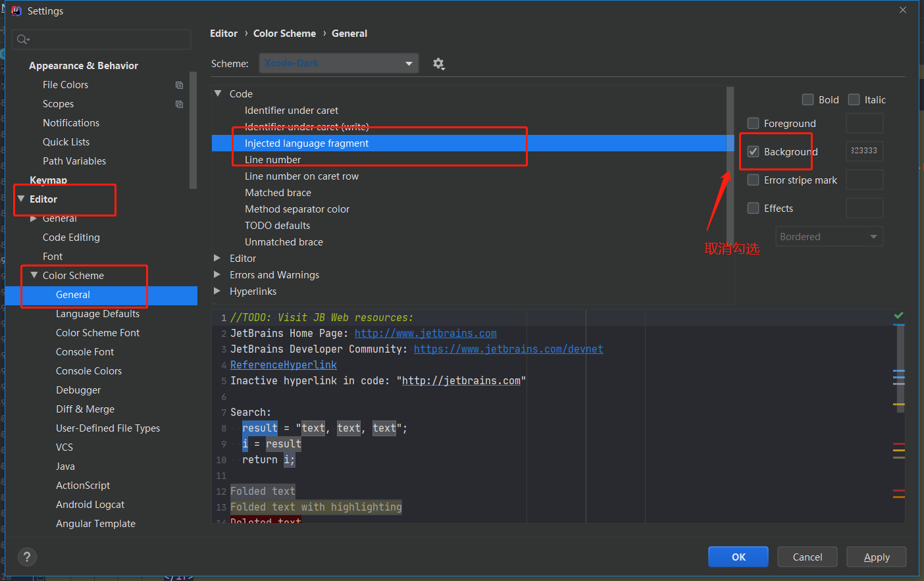Click the JetBrains devnet hyperlink in preview
The image size is (924, 581).
pyautogui.click(x=508, y=349)
